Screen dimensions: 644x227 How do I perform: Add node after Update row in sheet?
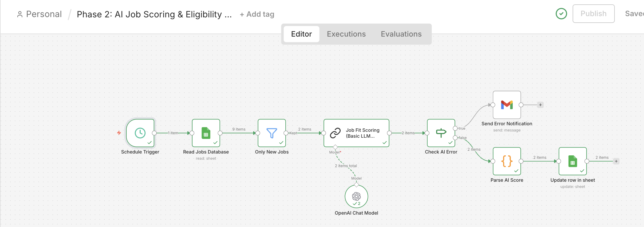click(616, 161)
